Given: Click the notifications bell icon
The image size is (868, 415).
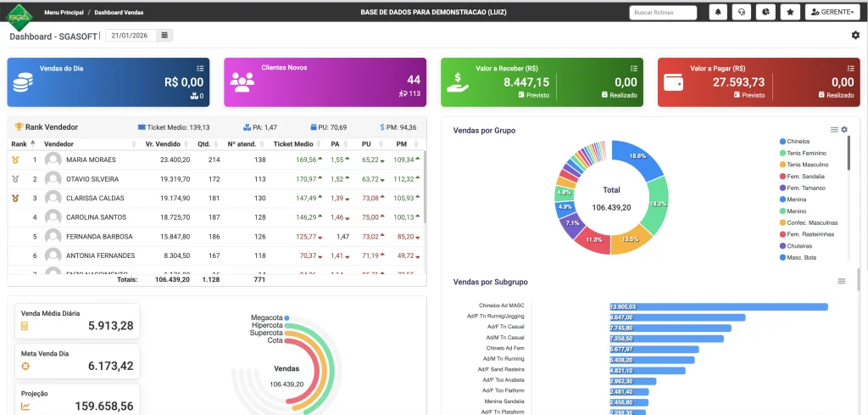Looking at the screenshot, I should (x=718, y=13).
